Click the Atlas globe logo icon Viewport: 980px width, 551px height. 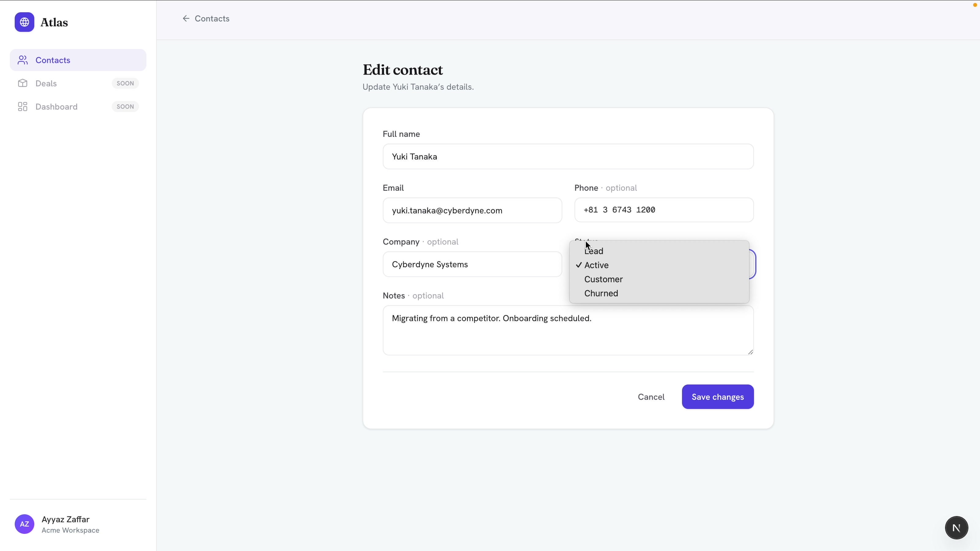click(x=24, y=22)
